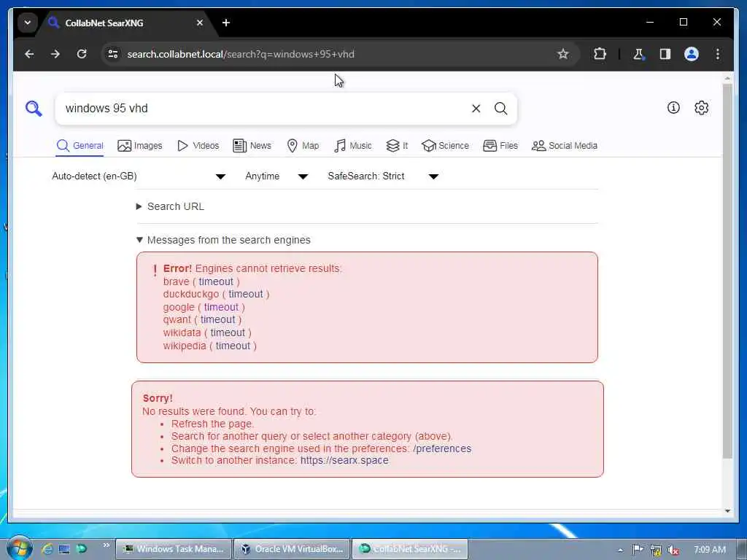Click the SearXNG magnifier logo
747x560 pixels.
click(x=34, y=109)
